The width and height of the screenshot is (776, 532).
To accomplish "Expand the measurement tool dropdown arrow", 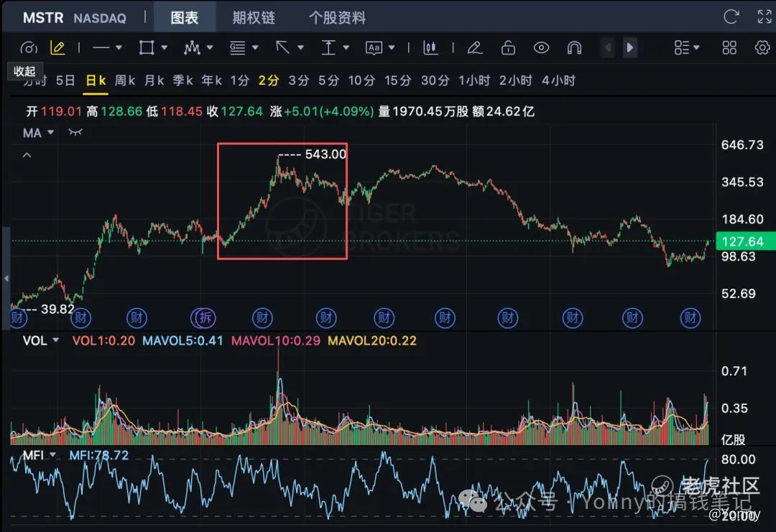I will click(346, 48).
